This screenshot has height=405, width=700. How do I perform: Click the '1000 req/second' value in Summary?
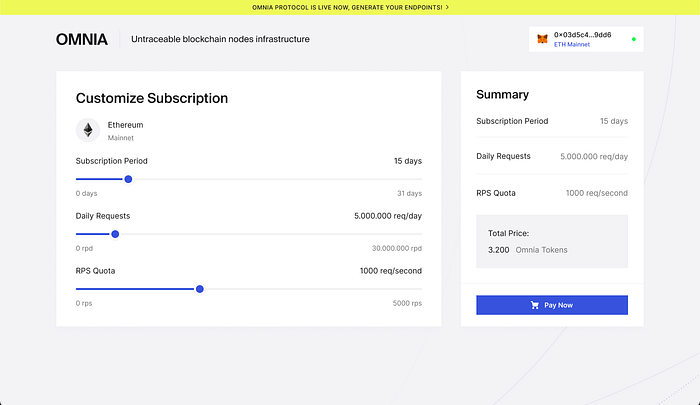coord(597,193)
